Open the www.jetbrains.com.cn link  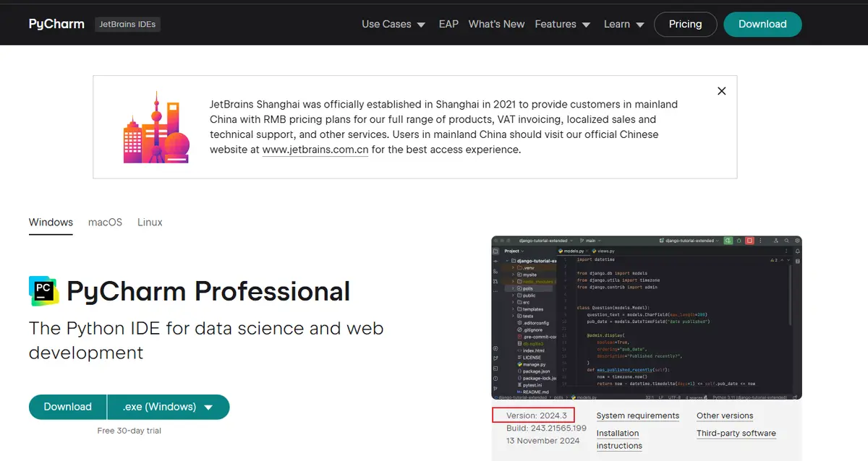pyautogui.click(x=315, y=150)
